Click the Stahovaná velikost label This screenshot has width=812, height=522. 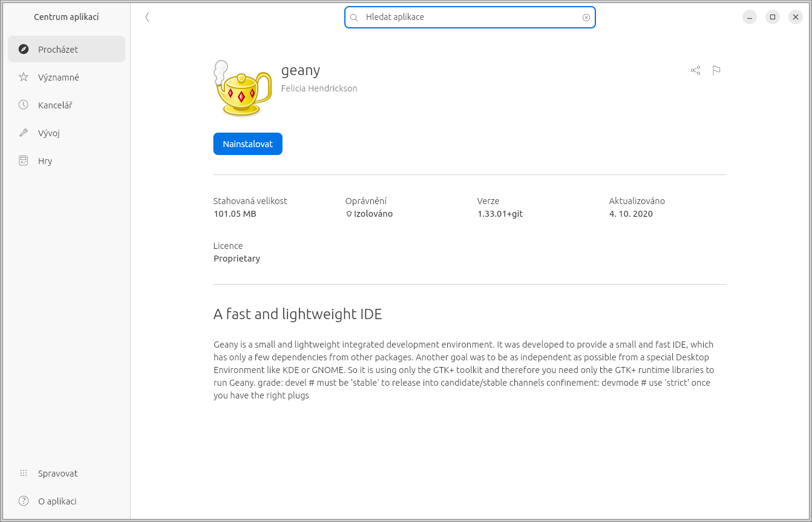[x=250, y=201]
